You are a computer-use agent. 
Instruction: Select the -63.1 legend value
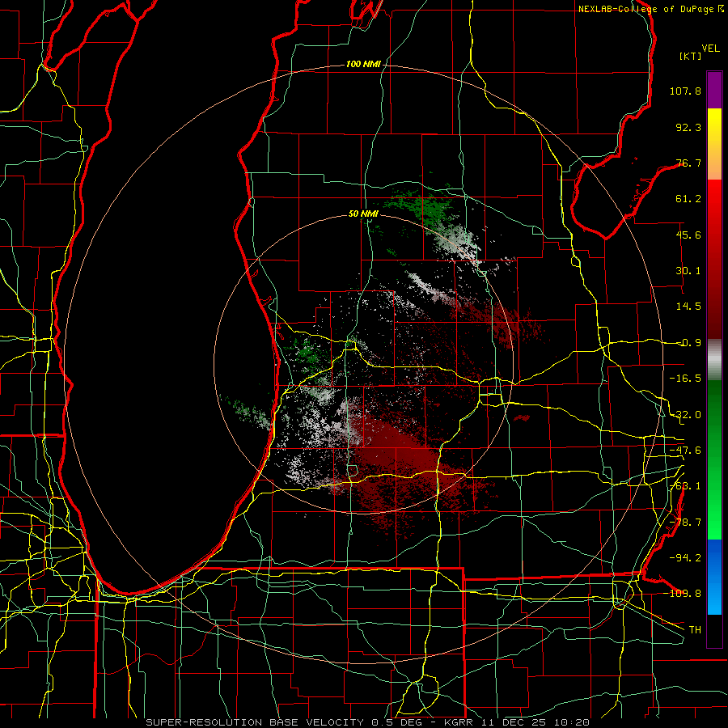pyautogui.click(x=685, y=486)
